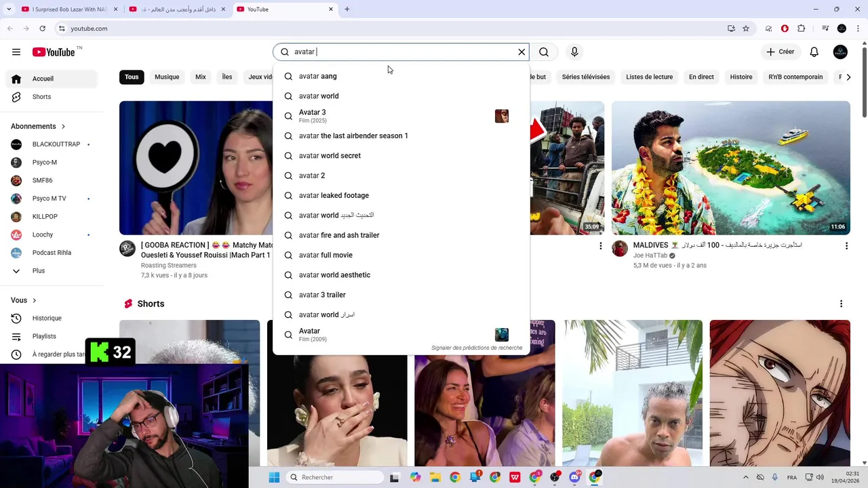Open the Shorts section options menu
The height and width of the screenshot is (488, 868).
(x=841, y=304)
